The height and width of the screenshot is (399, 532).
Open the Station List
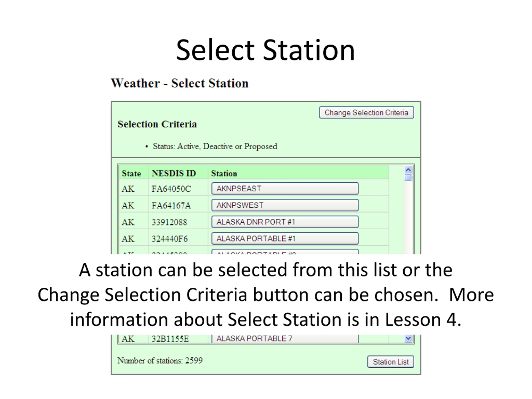390,362
